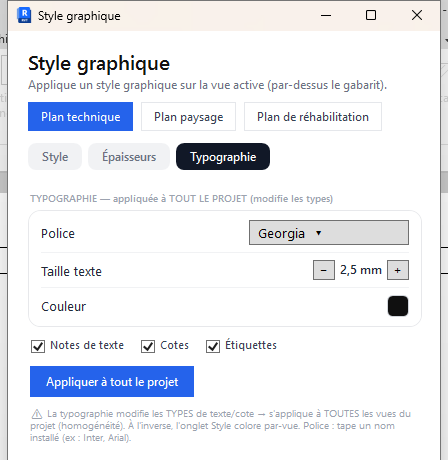Select the Plan paysage preset
Screen dimensions: 448x460
click(x=188, y=117)
